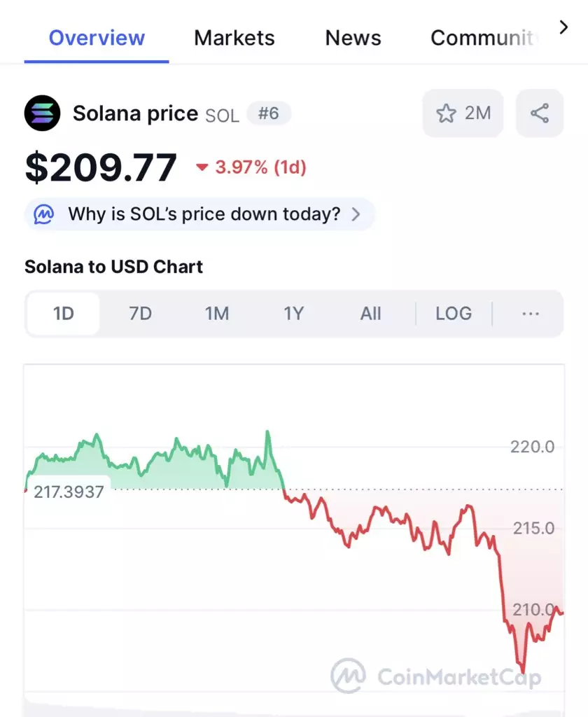The height and width of the screenshot is (717, 588).
Task: Show the All time chart range
Action: [x=370, y=314]
